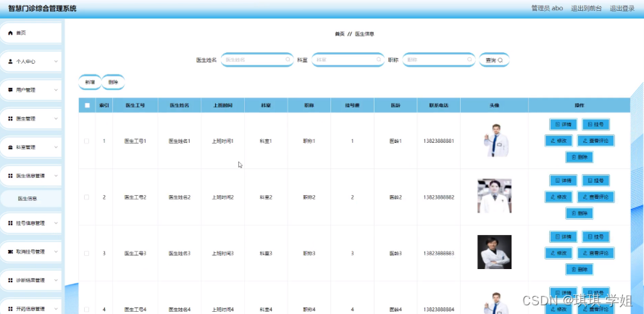The height and width of the screenshot is (314, 644).
Task: Click the 取消挂号管理 sidebar icon
Action: tap(11, 252)
